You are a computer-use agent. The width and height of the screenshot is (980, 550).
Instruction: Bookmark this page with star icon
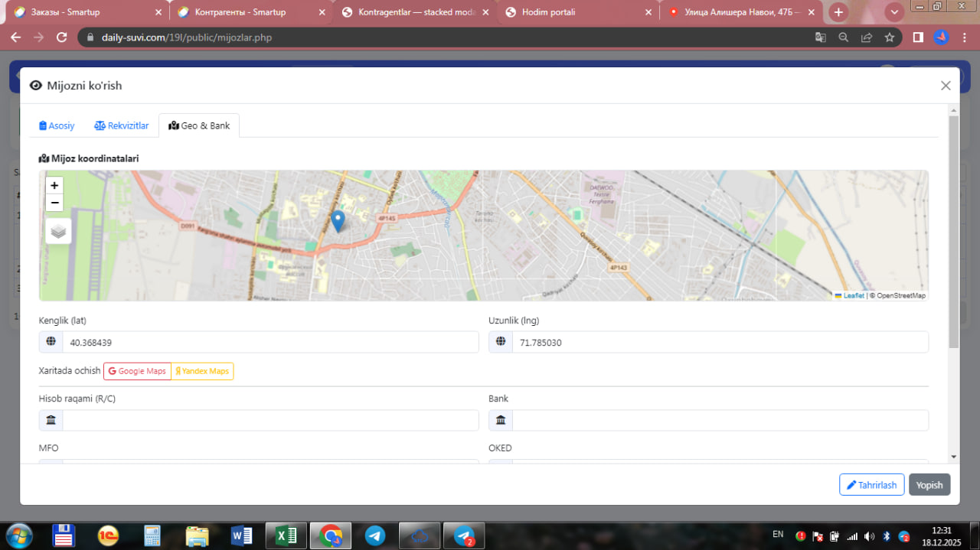[x=889, y=37]
